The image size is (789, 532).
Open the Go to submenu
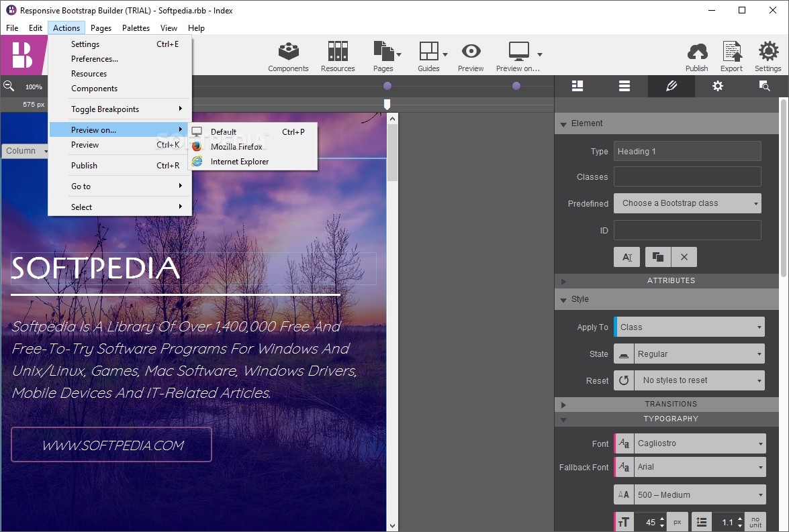click(120, 186)
